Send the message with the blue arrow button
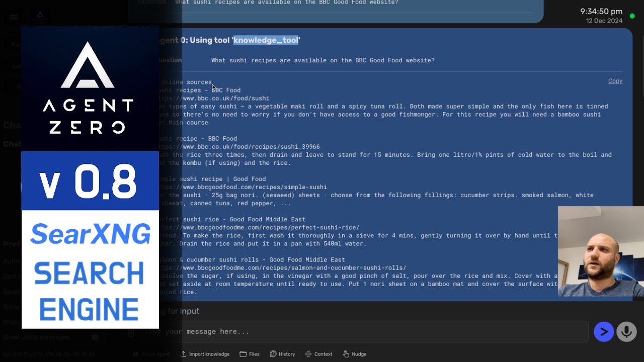Image resolution: width=644 pixels, height=362 pixels. point(604,332)
